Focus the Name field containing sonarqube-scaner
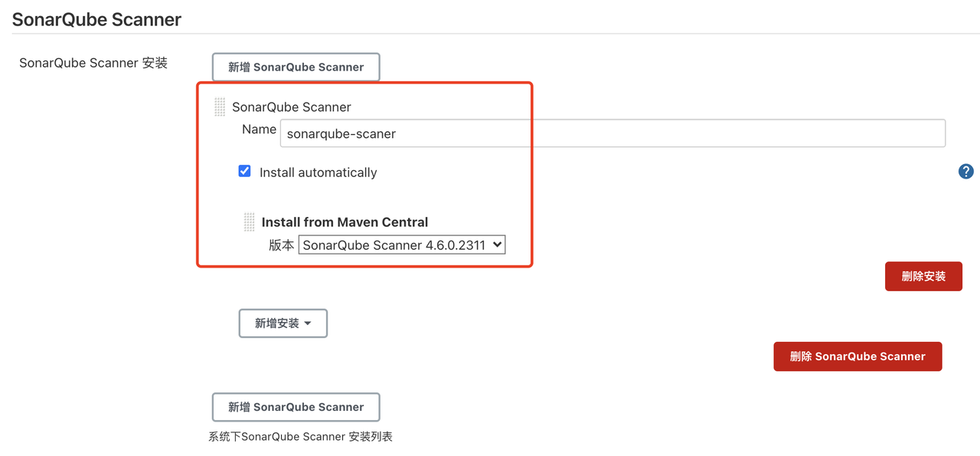The width and height of the screenshot is (980, 456). point(612,133)
